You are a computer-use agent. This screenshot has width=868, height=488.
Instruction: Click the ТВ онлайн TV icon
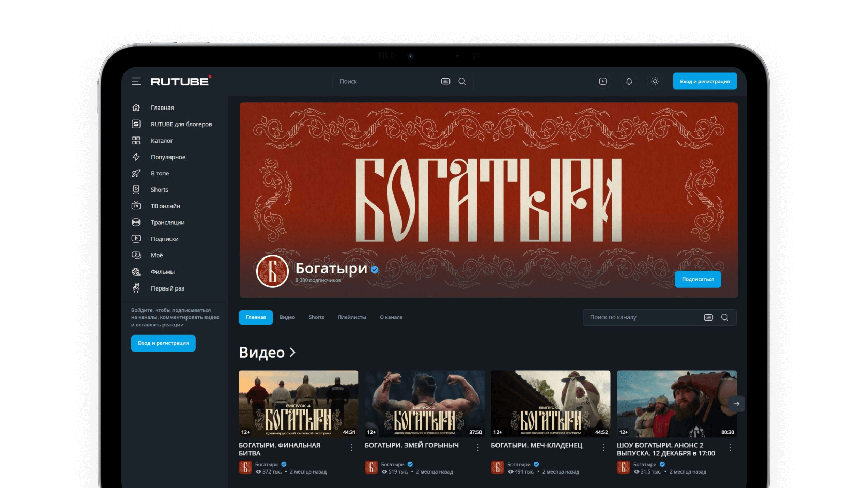136,206
